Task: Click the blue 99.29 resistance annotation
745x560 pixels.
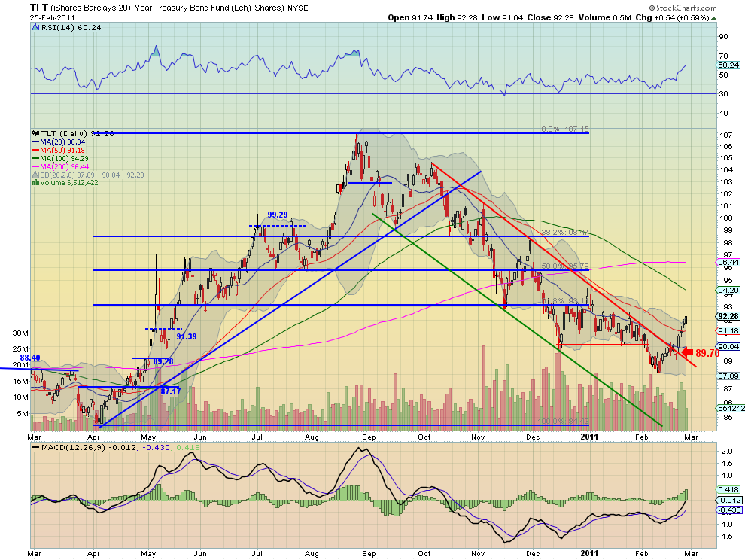Action: 278,215
